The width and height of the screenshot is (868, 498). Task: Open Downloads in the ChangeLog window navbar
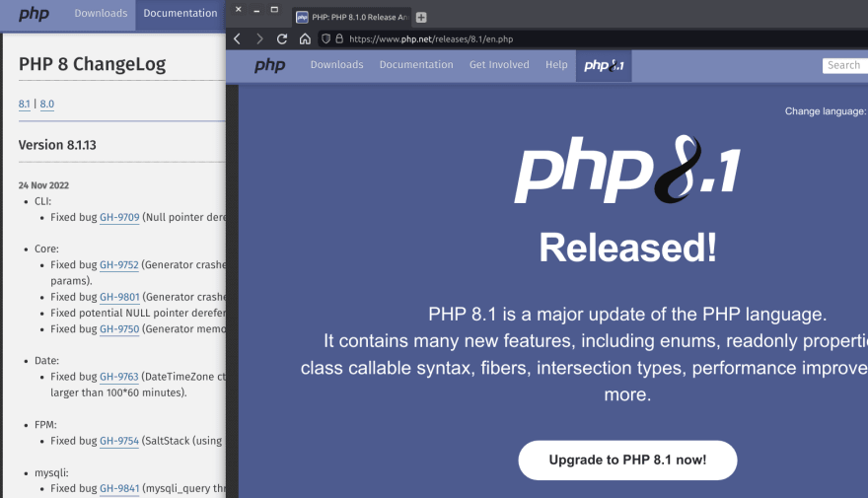point(101,13)
